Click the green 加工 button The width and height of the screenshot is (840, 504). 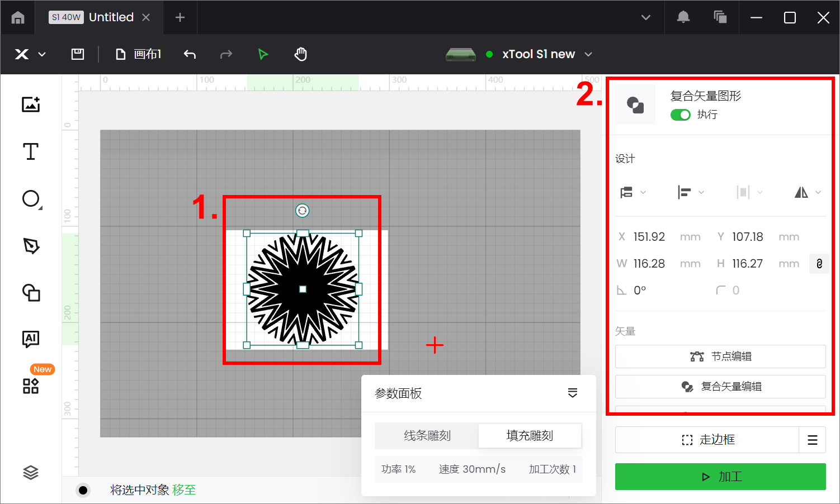click(720, 477)
